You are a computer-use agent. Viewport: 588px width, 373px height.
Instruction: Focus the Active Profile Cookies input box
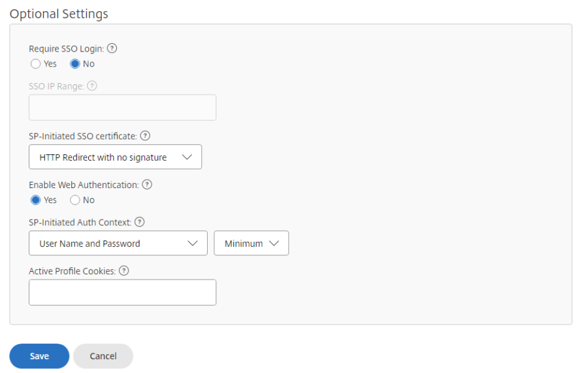(x=122, y=293)
